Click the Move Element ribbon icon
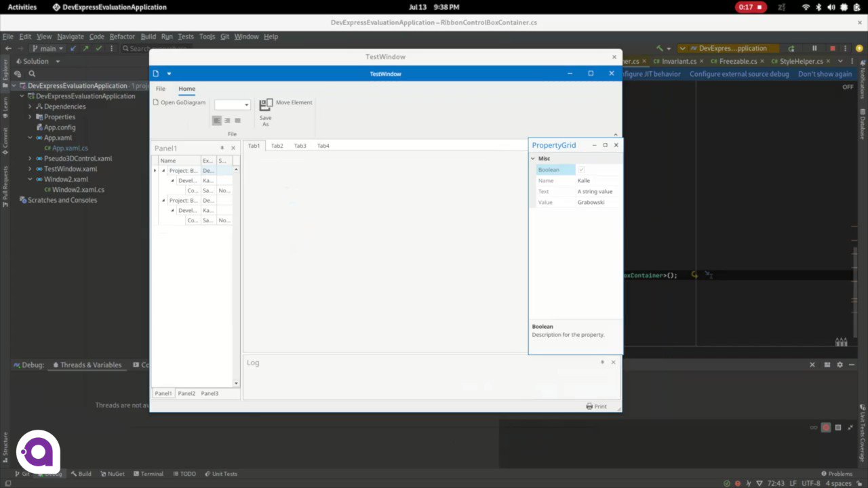The height and width of the screenshot is (488, 868). point(266,104)
